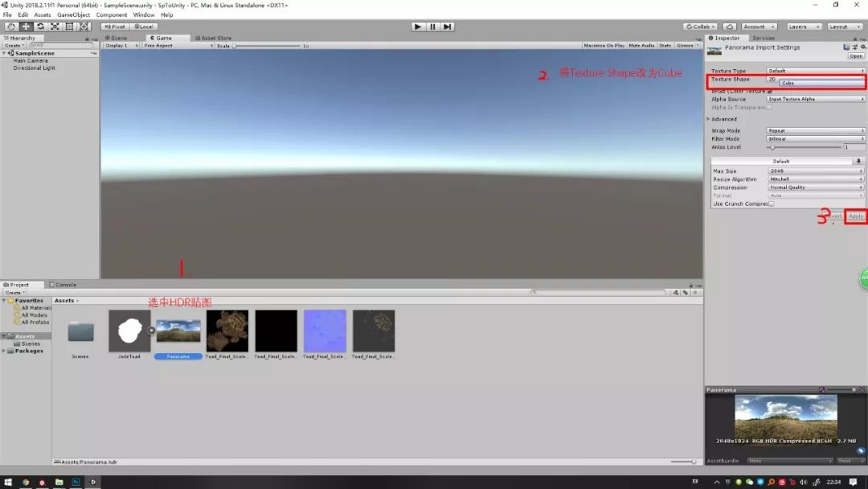Switch to the Console tab

click(x=63, y=284)
